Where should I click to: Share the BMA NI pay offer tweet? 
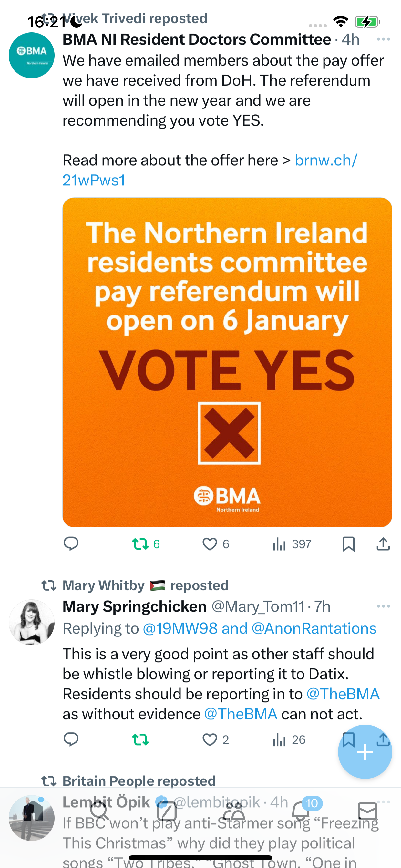tap(383, 543)
